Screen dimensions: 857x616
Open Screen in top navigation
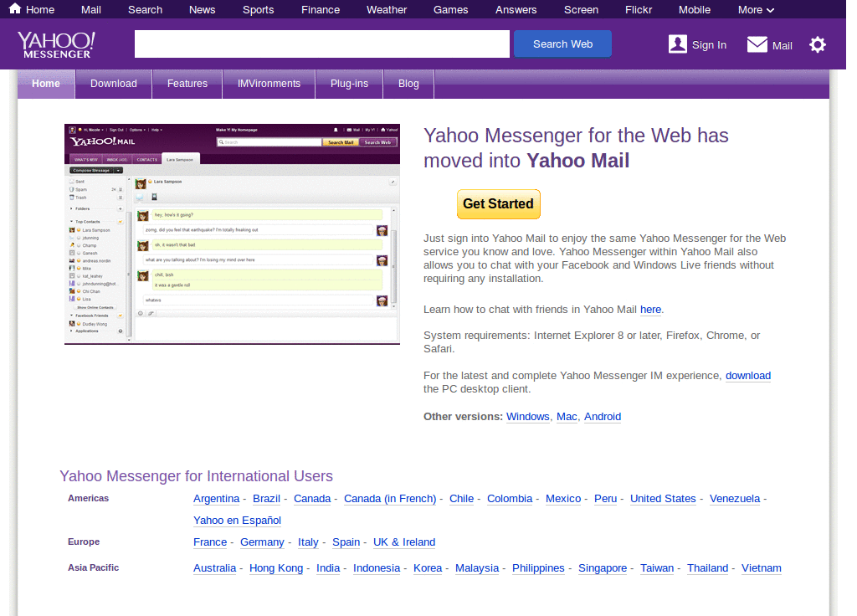tap(581, 10)
